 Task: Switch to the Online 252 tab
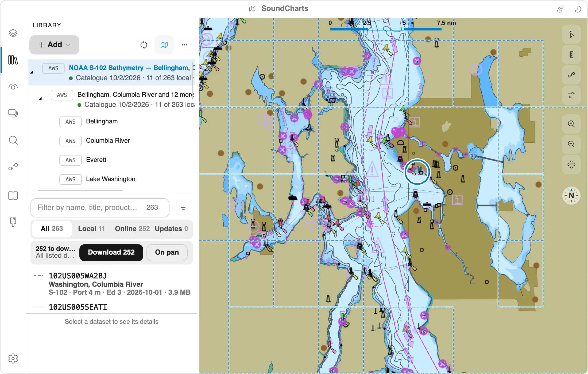[x=132, y=229]
